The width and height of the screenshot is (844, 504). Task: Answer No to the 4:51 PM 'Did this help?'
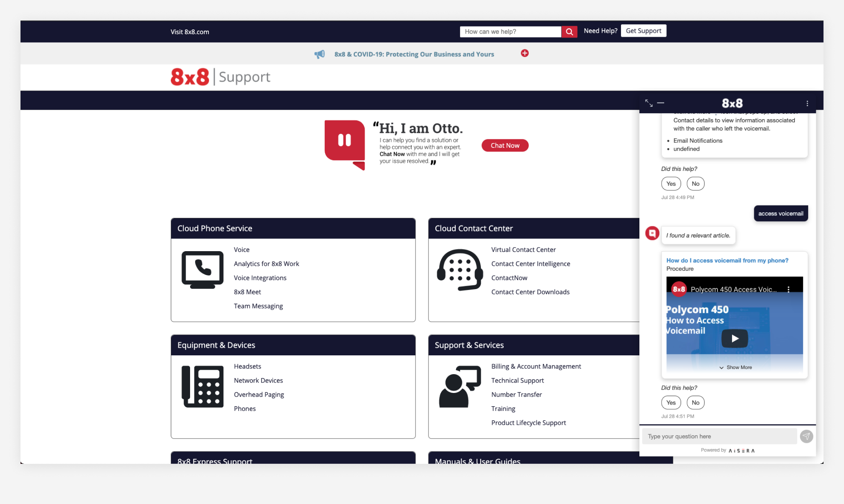click(695, 402)
